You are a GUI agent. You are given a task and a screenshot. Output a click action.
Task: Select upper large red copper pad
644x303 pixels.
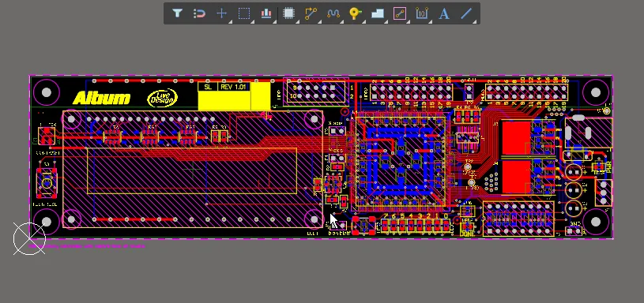(x=516, y=137)
